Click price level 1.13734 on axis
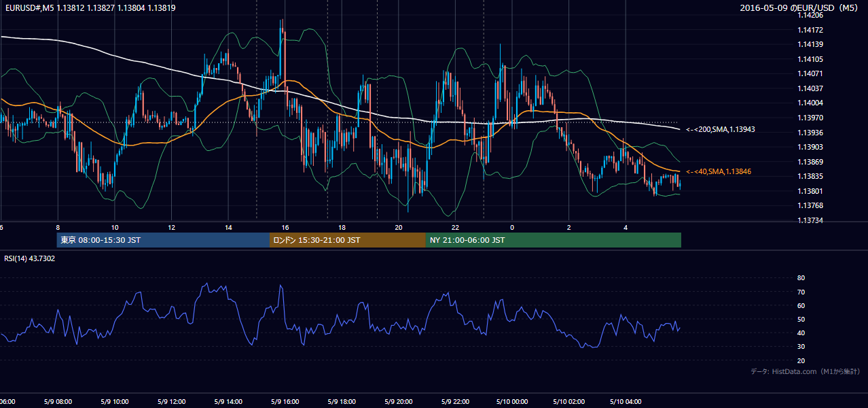This screenshot has height=408, width=868. (x=809, y=220)
